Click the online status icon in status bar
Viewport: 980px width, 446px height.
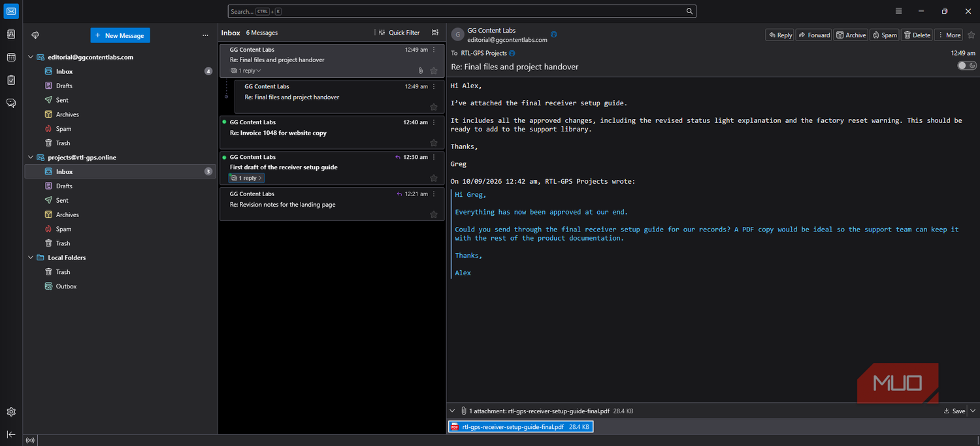[30, 440]
